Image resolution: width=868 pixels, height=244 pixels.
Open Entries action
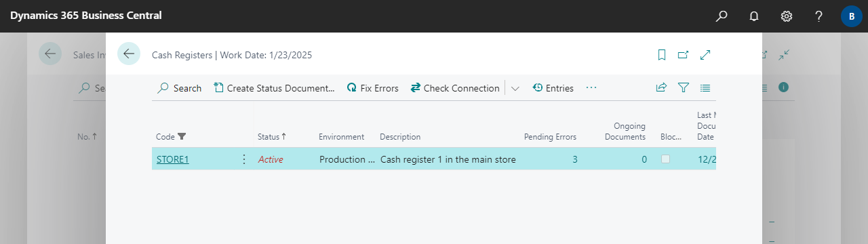point(553,88)
